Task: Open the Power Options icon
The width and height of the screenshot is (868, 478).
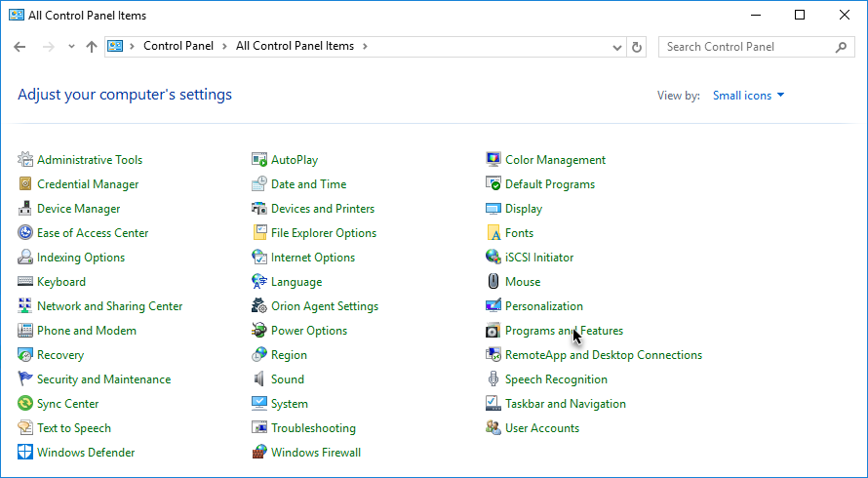Action: (x=259, y=330)
